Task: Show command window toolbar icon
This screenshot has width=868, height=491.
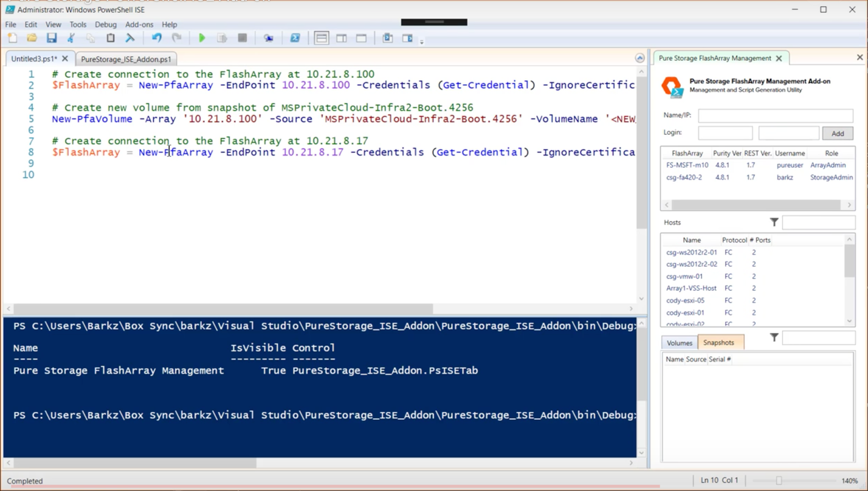Action: point(387,38)
